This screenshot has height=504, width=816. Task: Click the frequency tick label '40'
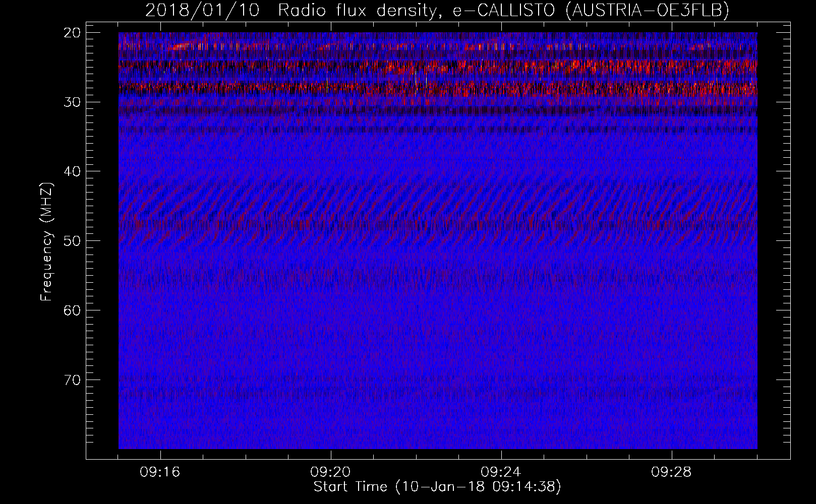coord(73,171)
